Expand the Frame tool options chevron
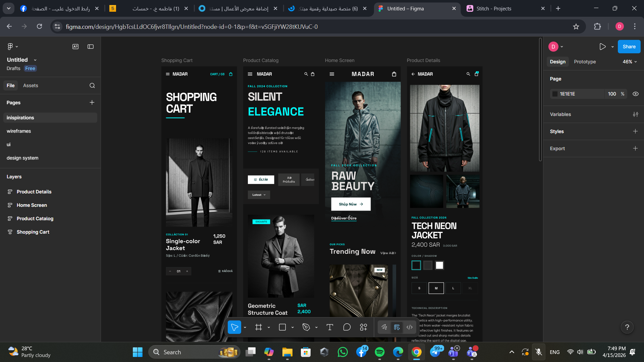The width and height of the screenshot is (644, 362). click(x=269, y=327)
